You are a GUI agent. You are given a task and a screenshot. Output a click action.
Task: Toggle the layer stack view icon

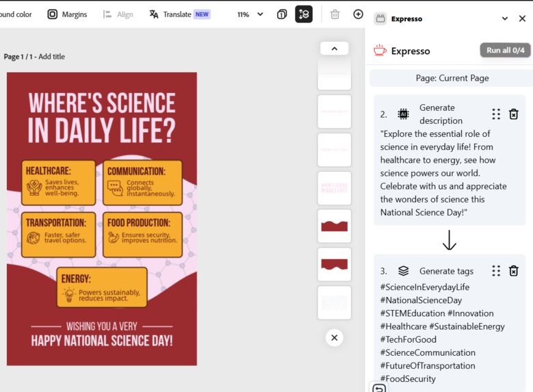[x=304, y=14]
